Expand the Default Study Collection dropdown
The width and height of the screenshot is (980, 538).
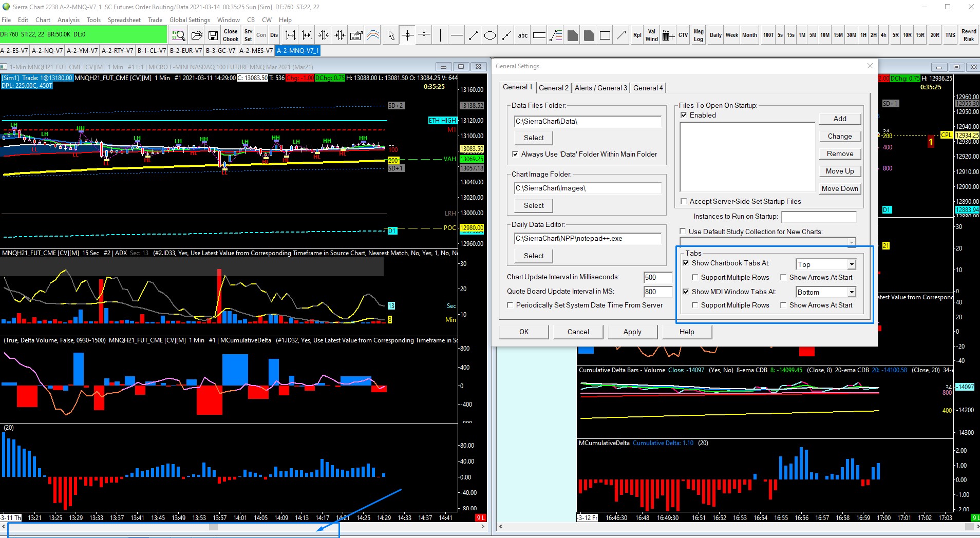(x=852, y=242)
